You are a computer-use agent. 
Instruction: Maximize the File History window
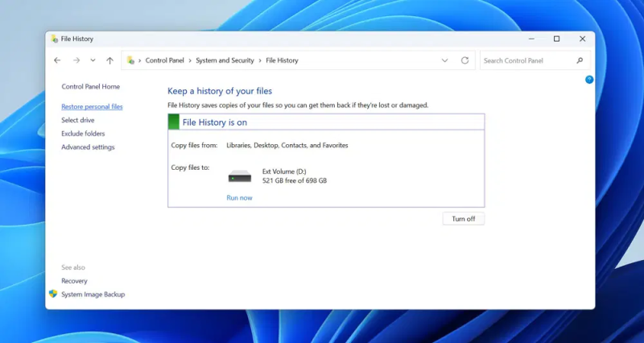(x=556, y=39)
